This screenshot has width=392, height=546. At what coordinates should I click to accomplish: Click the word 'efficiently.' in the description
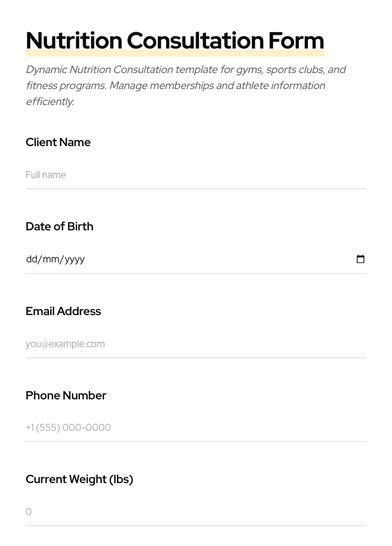coord(50,102)
